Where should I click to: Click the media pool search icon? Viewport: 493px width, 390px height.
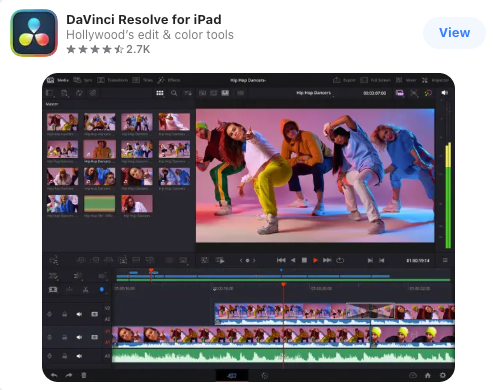coord(174,93)
